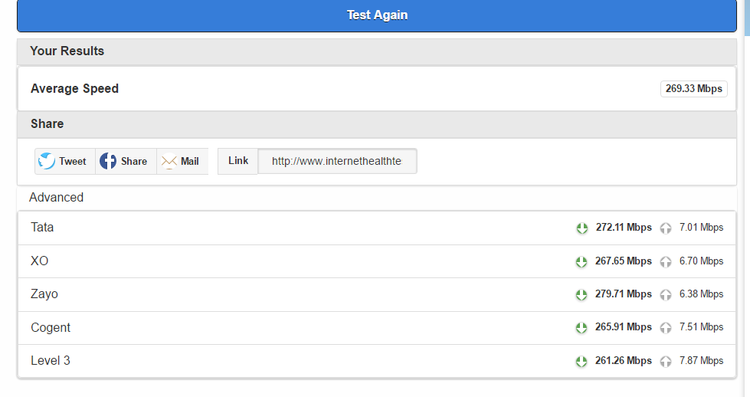Click the Tata gray upload speed icon

coord(666,228)
